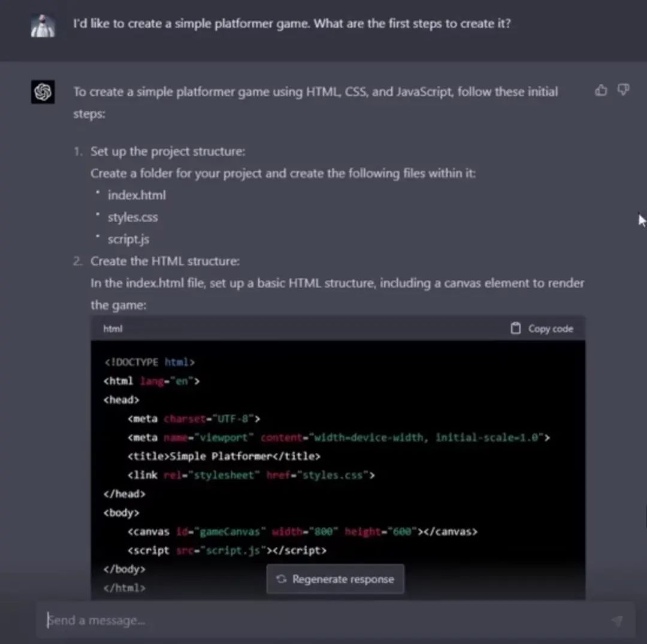Click the DOCTYPE html line in code

(149, 362)
